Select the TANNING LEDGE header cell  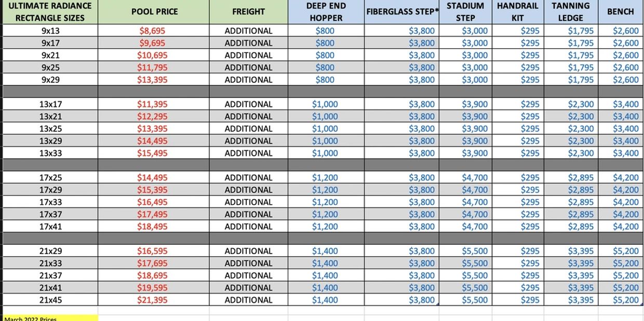(570, 11)
